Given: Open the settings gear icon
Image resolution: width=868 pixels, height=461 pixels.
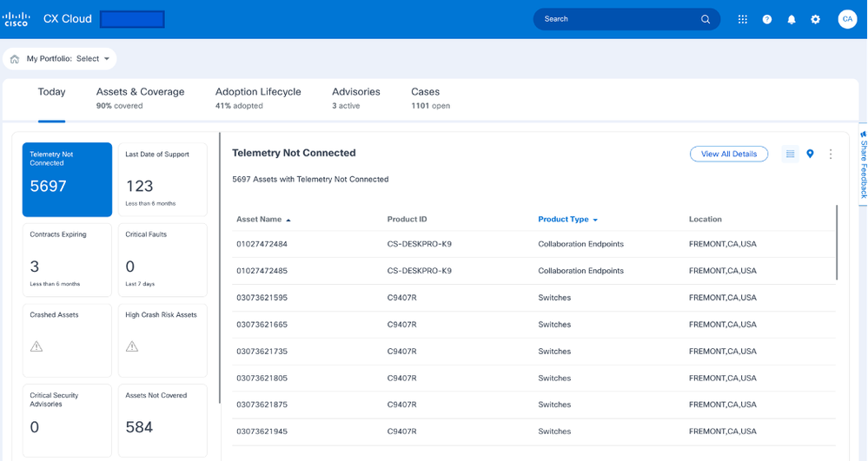Looking at the screenshot, I should (815, 19).
